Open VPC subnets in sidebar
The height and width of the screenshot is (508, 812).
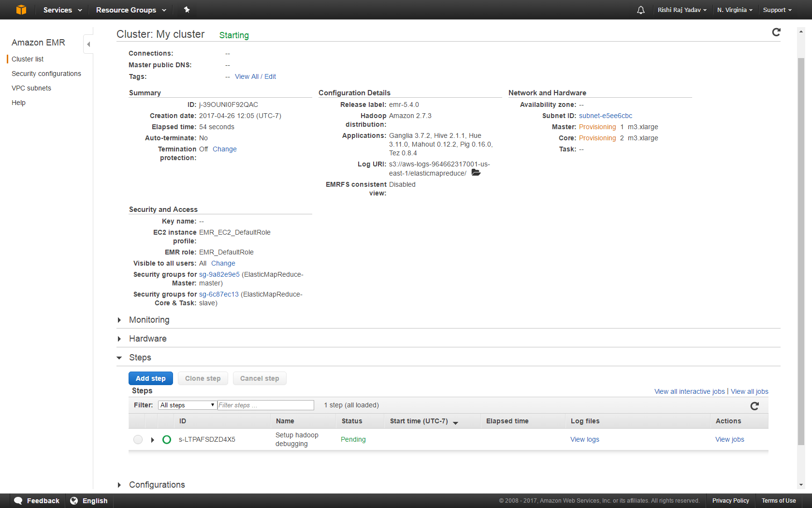[x=31, y=88]
